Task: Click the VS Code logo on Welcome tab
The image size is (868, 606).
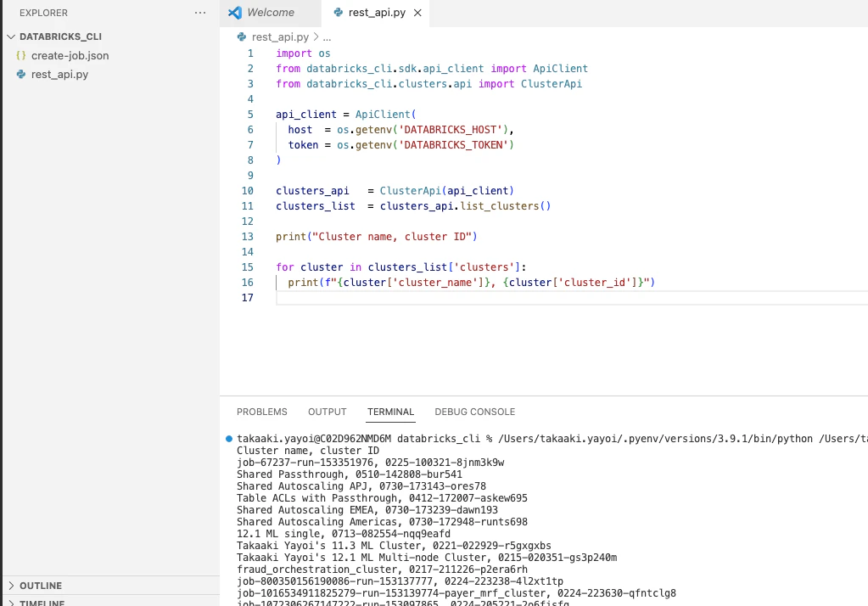Action: (235, 13)
